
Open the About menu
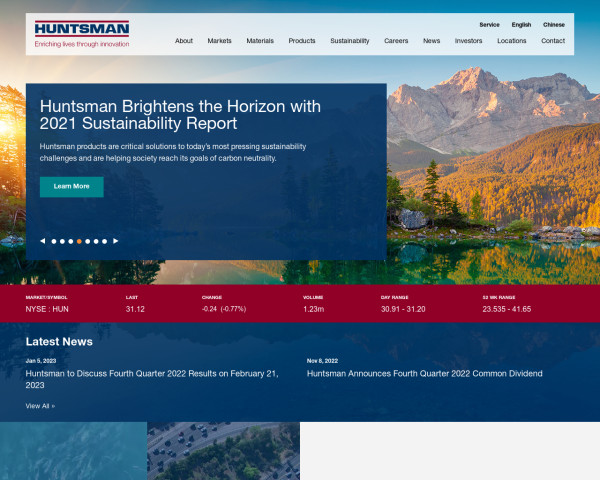pyautogui.click(x=183, y=41)
